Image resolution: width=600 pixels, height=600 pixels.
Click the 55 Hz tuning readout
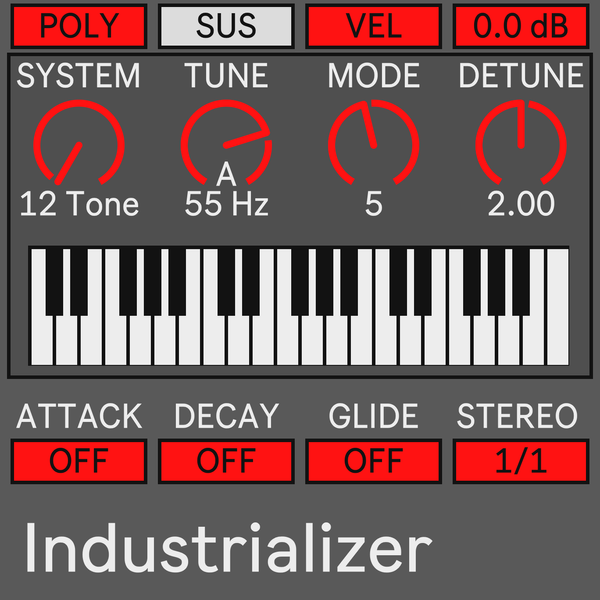pyautogui.click(x=227, y=204)
